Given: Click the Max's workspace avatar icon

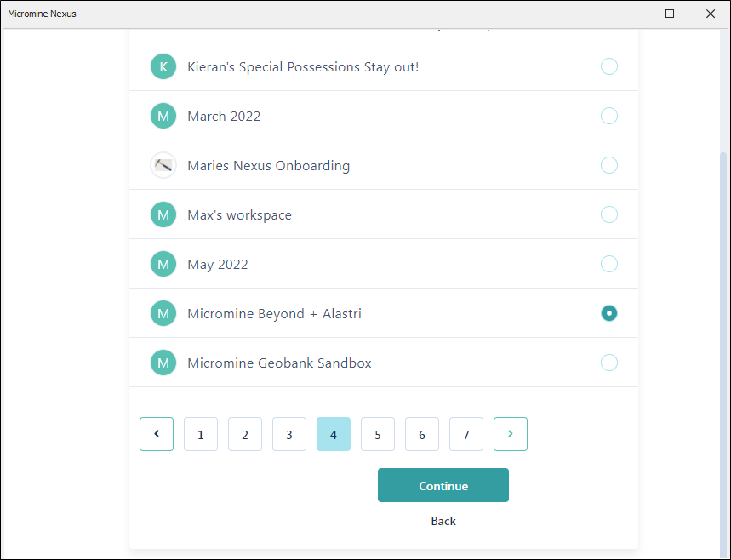Looking at the screenshot, I should coord(163,214).
